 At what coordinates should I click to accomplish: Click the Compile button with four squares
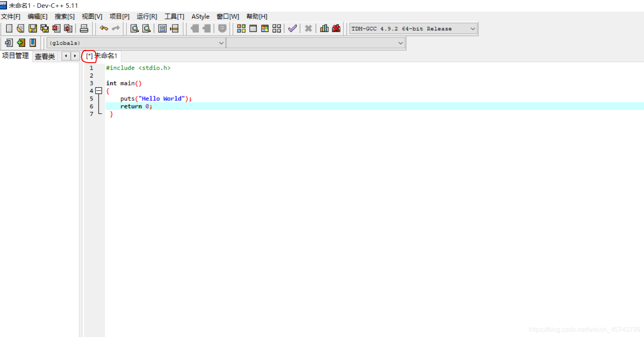[241, 28]
